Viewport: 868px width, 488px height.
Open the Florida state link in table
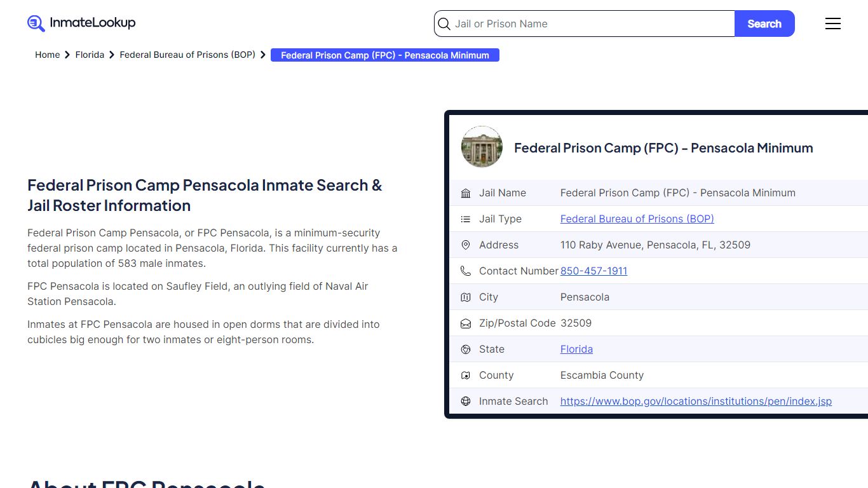576,349
